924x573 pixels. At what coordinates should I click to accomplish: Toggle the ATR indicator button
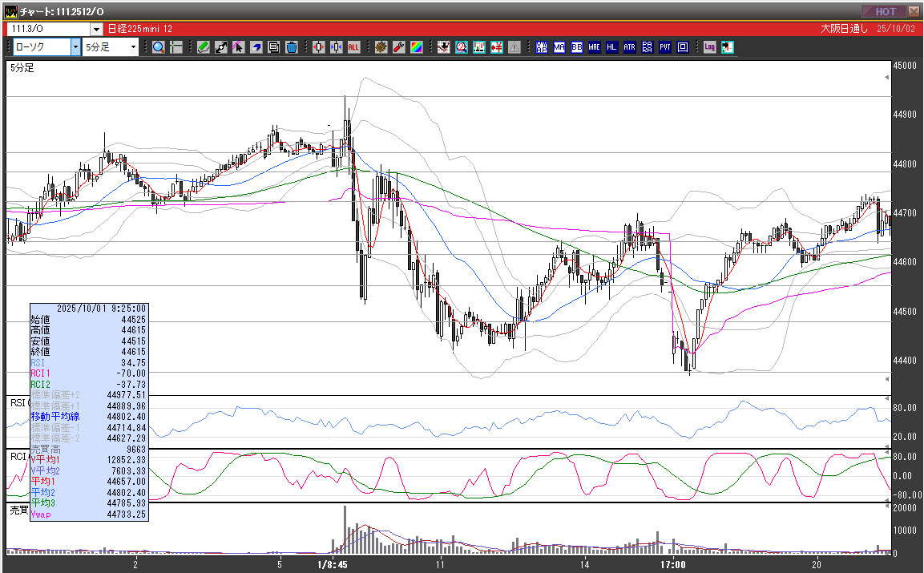pos(630,47)
